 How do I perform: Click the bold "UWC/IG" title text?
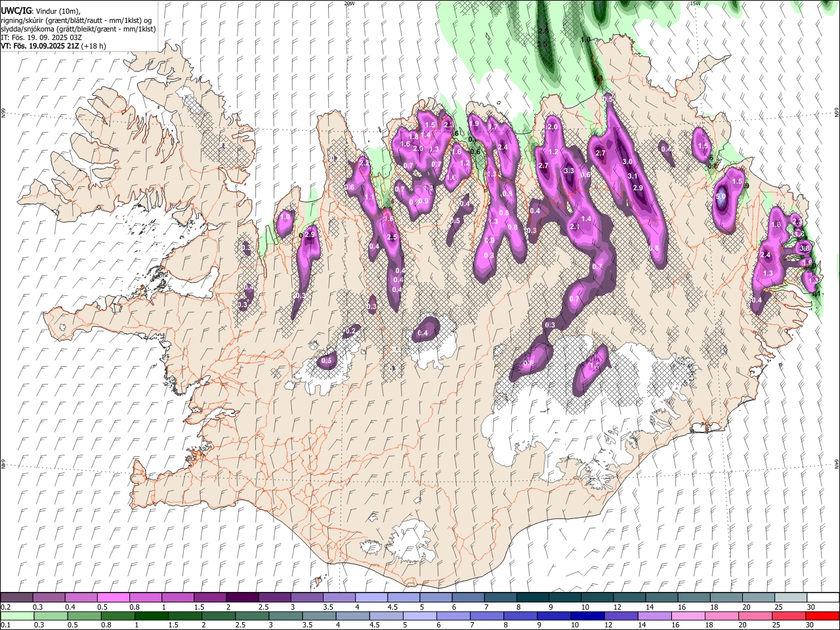pos(16,11)
